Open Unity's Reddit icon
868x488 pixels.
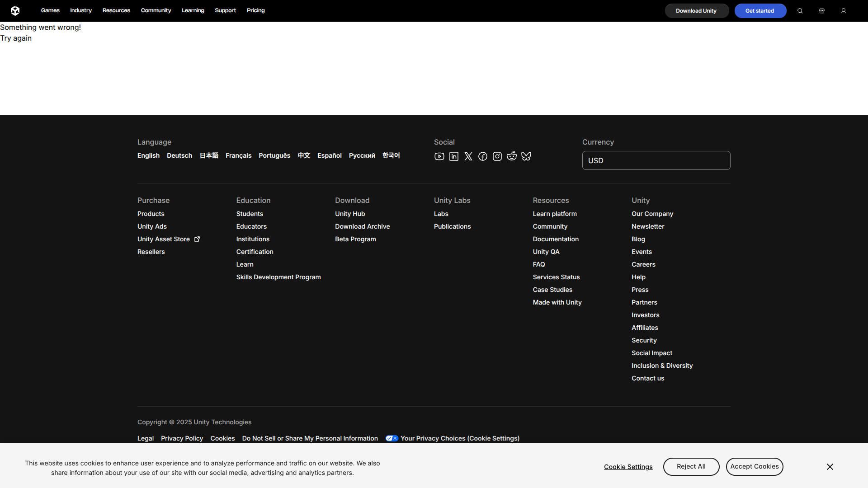pos(512,156)
